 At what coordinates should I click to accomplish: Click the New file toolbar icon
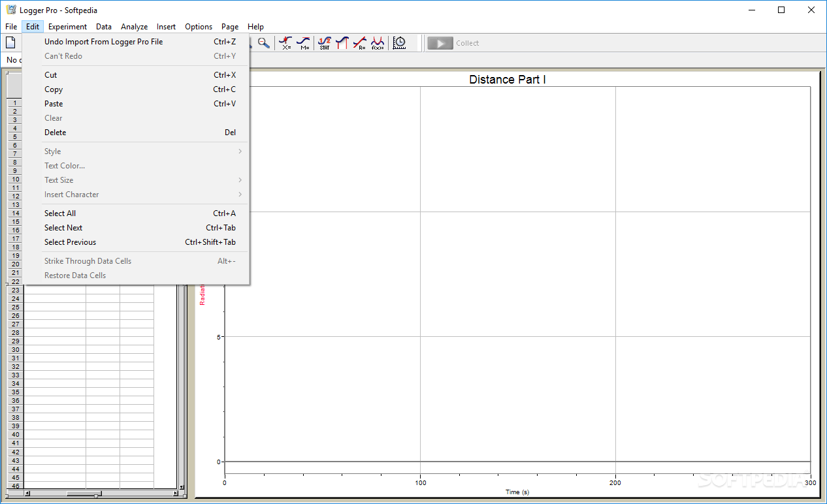[x=10, y=43]
